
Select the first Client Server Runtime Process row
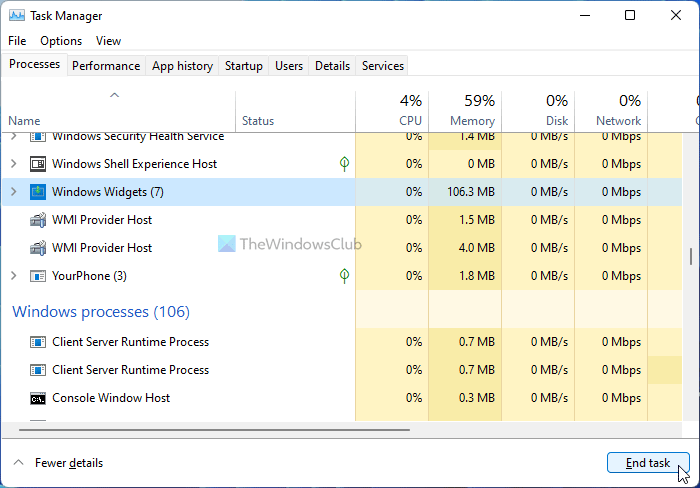130,342
